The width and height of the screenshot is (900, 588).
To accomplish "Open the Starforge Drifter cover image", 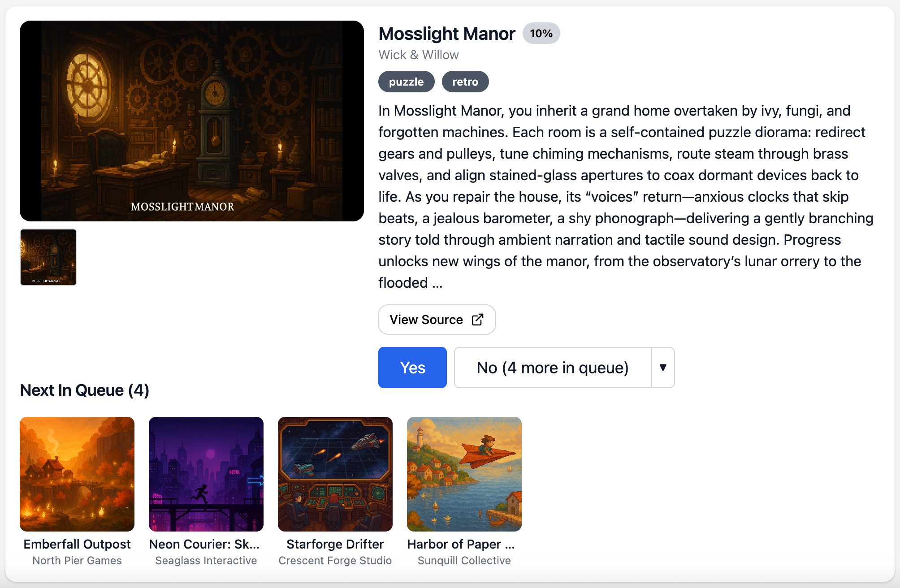I will [x=335, y=474].
